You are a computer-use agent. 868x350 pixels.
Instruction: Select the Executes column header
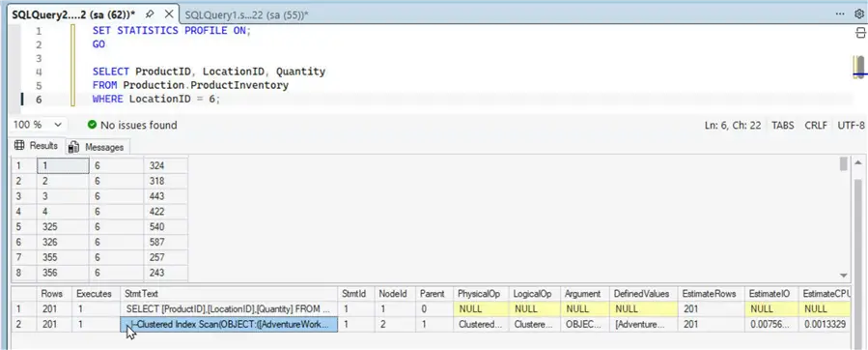pos(97,293)
